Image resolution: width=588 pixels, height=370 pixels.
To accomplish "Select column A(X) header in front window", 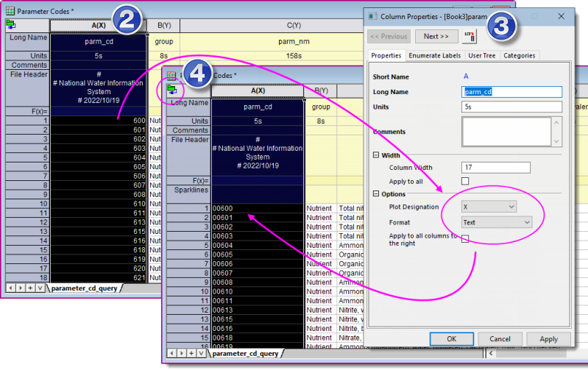I will click(258, 90).
